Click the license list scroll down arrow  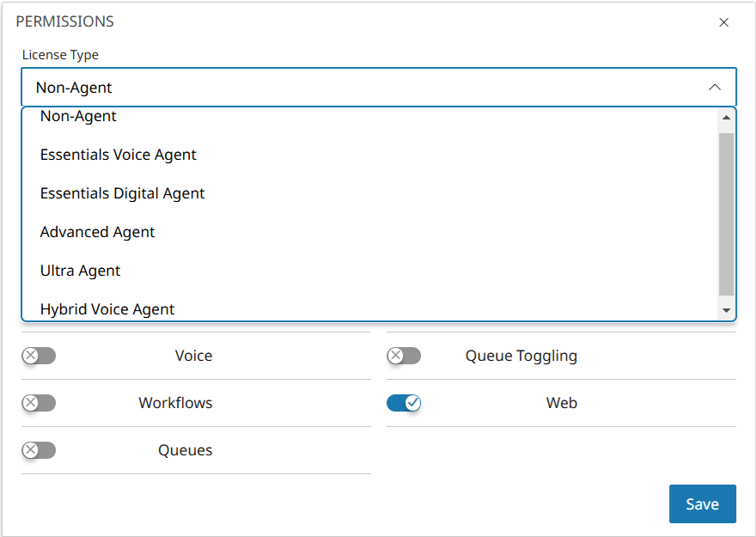(x=726, y=310)
